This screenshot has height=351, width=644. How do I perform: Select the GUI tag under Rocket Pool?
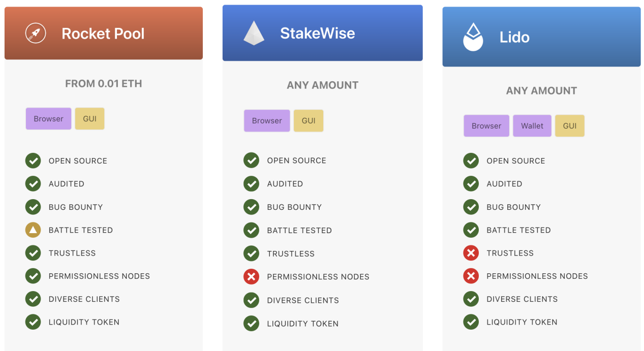tap(90, 119)
